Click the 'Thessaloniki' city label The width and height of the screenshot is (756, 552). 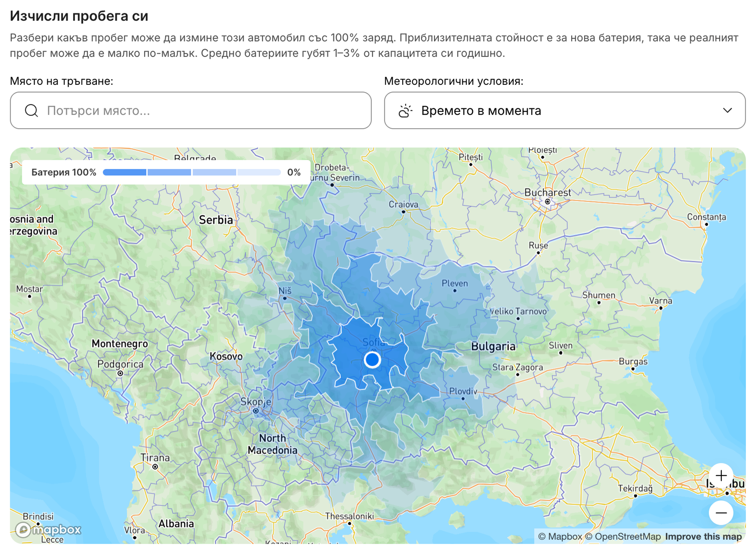pyautogui.click(x=350, y=516)
